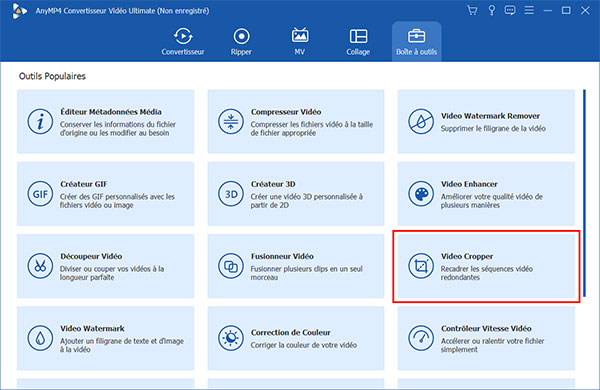Image resolution: width=600 pixels, height=390 pixels.
Task: Close the AnyMP4 window
Action: point(585,10)
